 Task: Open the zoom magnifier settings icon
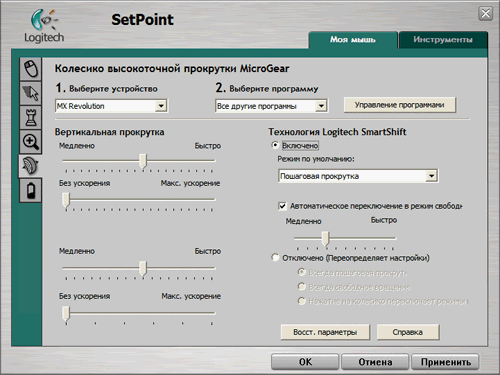[31, 142]
